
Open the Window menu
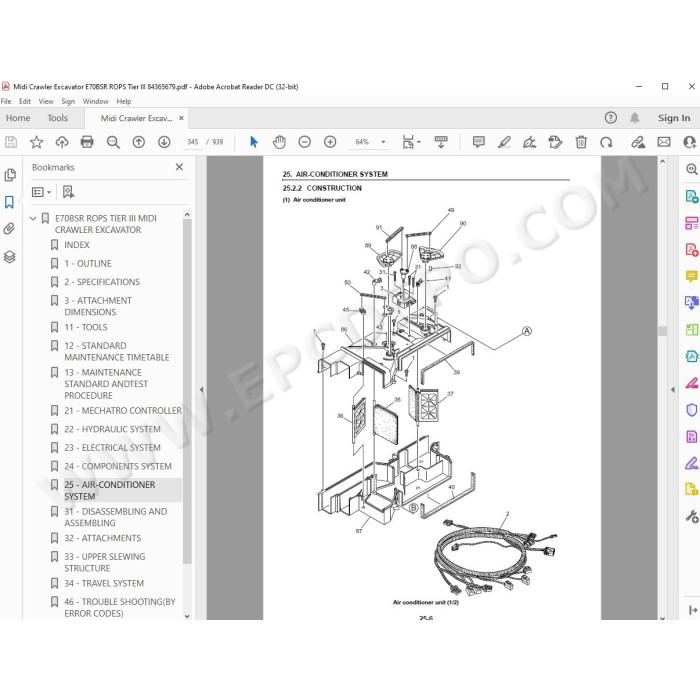click(96, 101)
